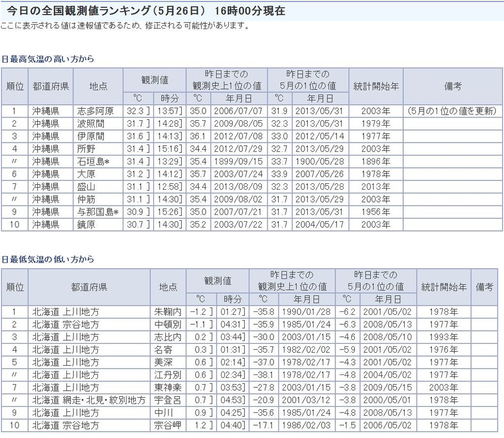Screen dimensions: 504x438
Task: Select 鏡原 in the highest temperature table
Action: (x=88, y=225)
